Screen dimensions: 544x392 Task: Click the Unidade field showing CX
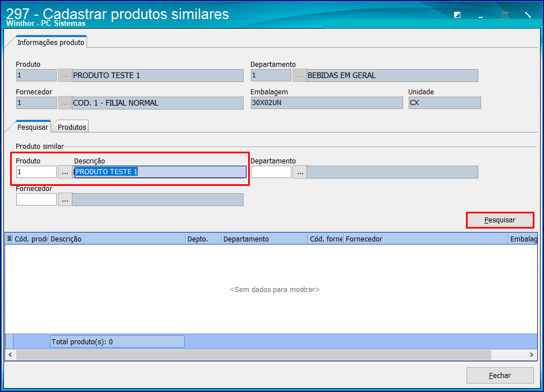[x=445, y=103]
